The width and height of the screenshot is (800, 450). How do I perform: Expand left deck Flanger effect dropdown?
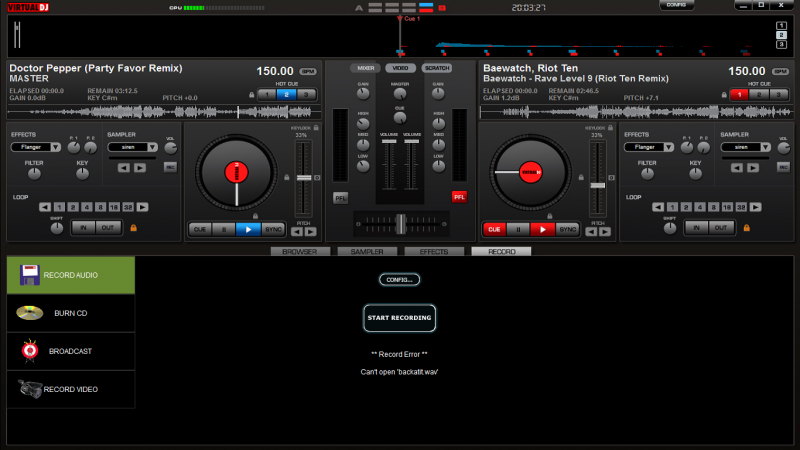coord(56,147)
